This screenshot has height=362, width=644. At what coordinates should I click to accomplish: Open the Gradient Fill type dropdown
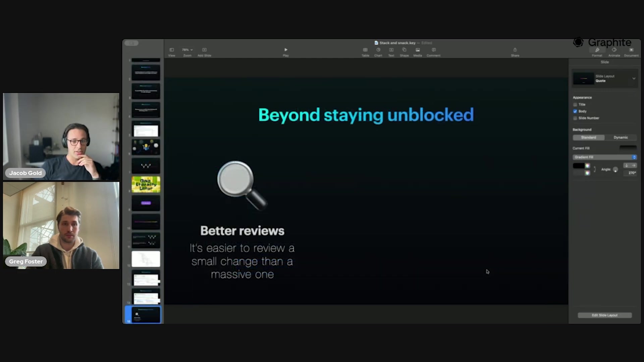605,157
